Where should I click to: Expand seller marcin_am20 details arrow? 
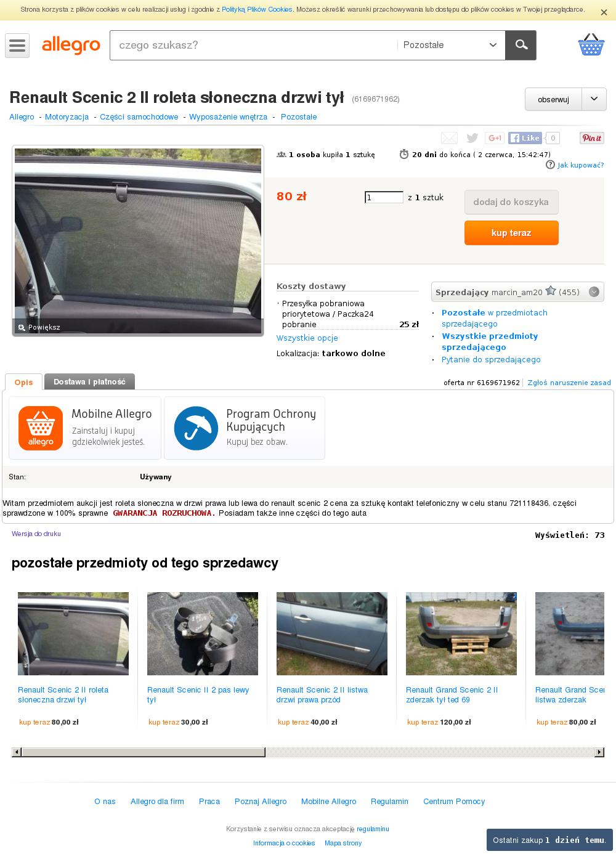coord(594,292)
